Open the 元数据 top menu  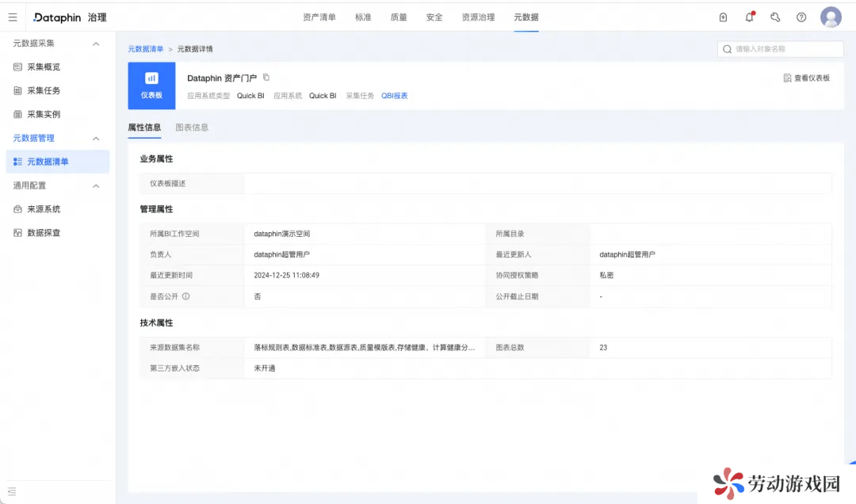[526, 17]
